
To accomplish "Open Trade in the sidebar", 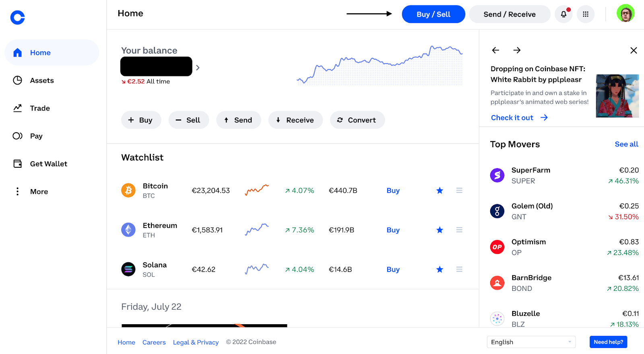I will [x=52, y=108].
